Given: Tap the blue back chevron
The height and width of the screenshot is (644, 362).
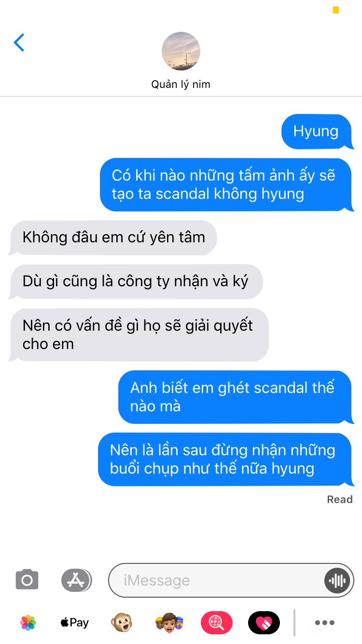Looking at the screenshot, I should click(19, 42).
